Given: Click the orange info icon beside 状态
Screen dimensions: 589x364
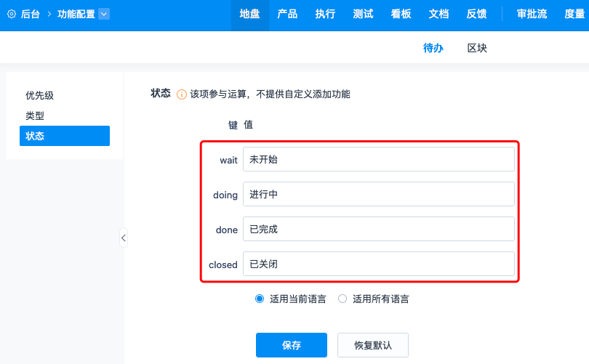Looking at the screenshot, I should tap(182, 94).
